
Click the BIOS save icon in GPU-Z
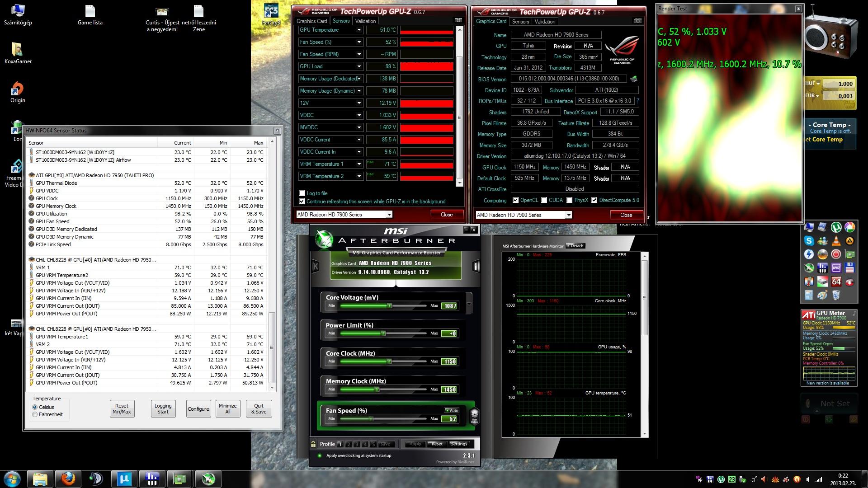(x=634, y=79)
